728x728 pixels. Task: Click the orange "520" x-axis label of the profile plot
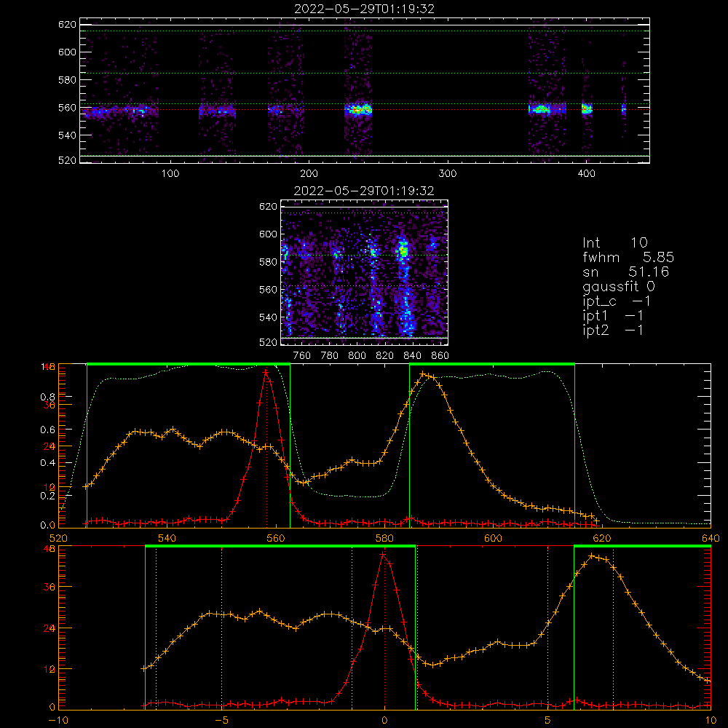tap(58, 538)
